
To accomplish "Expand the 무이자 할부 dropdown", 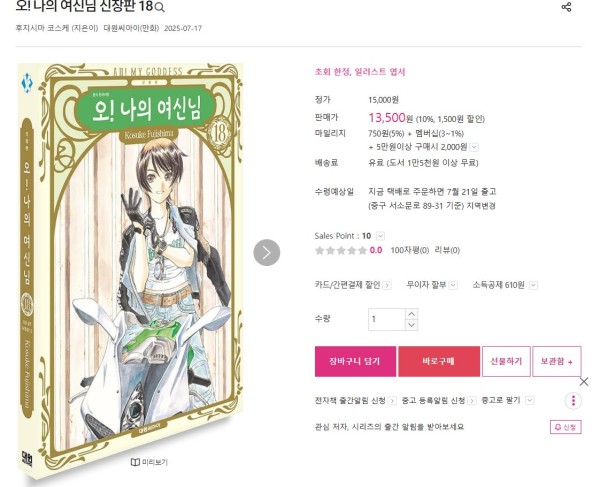I will point(453,285).
